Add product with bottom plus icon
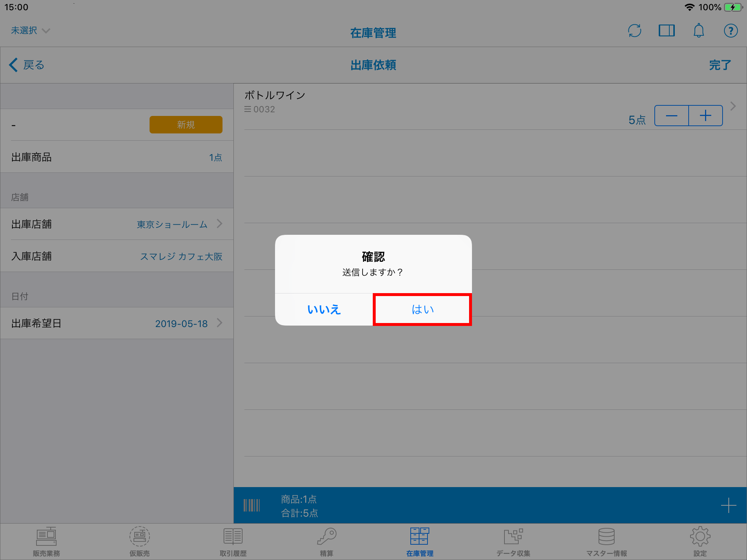Viewport: 747px width, 560px height. [728, 506]
